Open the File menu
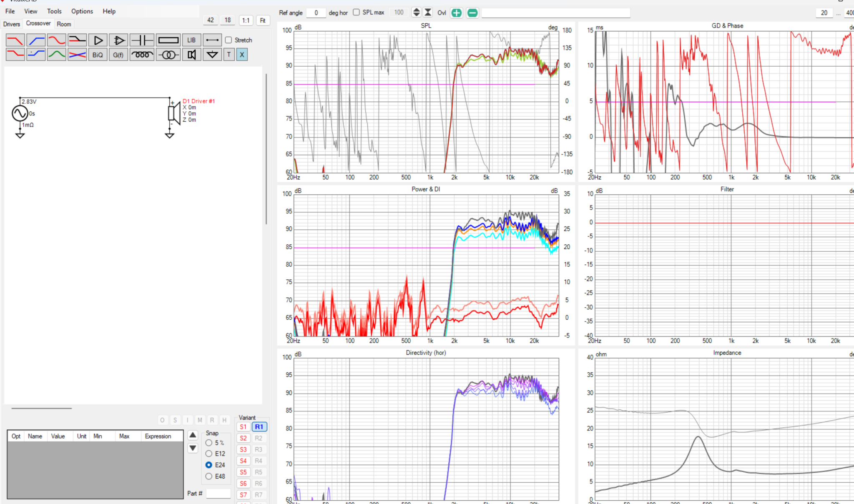 [10, 11]
